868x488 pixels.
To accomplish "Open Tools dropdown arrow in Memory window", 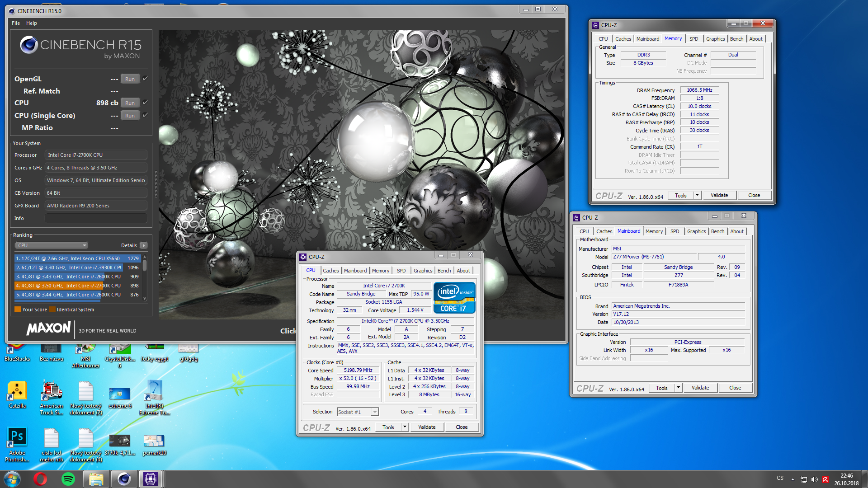I will [697, 195].
